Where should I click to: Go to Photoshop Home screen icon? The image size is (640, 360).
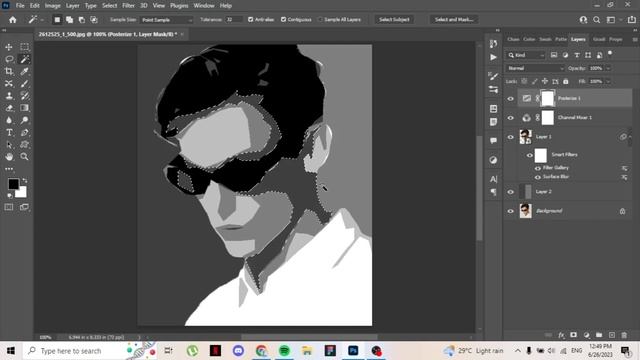pyautogui.click(x=13, y=20)
